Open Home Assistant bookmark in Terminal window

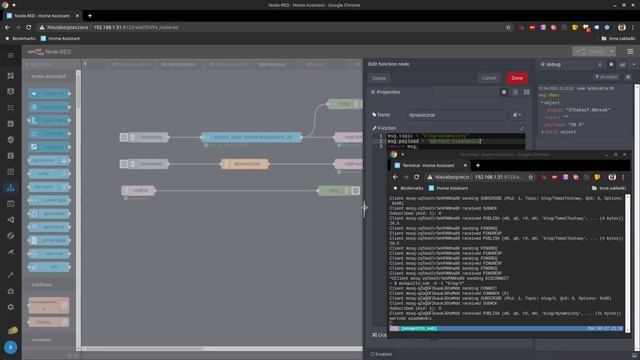pos(448,188)
